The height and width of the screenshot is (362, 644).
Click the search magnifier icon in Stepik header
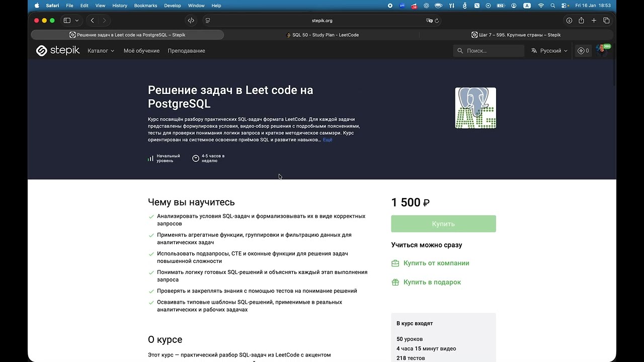(460, 51)
